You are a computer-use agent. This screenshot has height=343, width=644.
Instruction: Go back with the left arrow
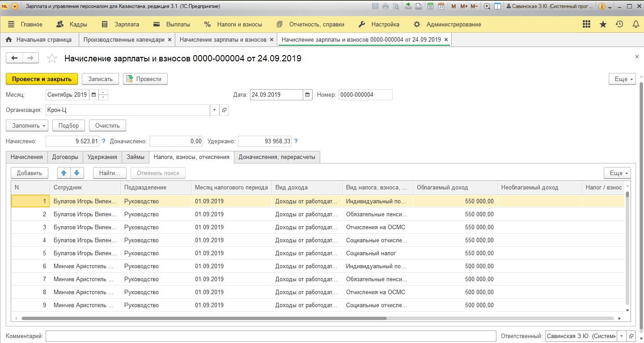coord(14,58)
